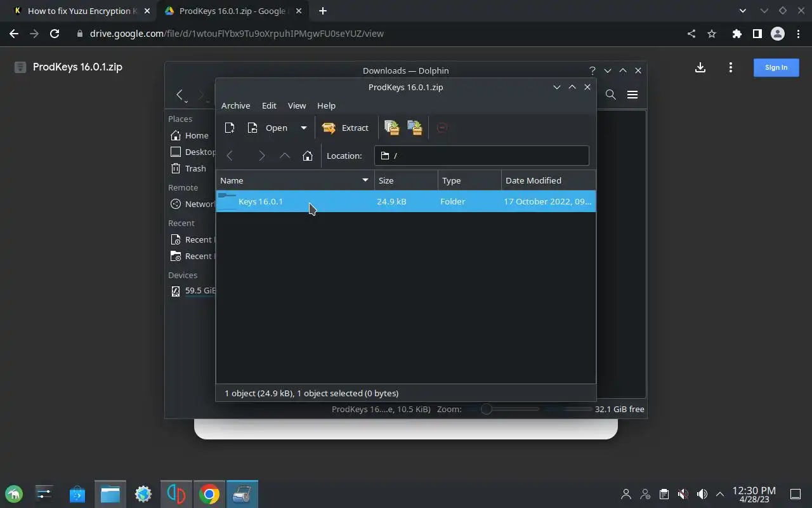Switch to the How to fix Yuzu tab
This screenshot has height=508, width=812.
(79, 11)
